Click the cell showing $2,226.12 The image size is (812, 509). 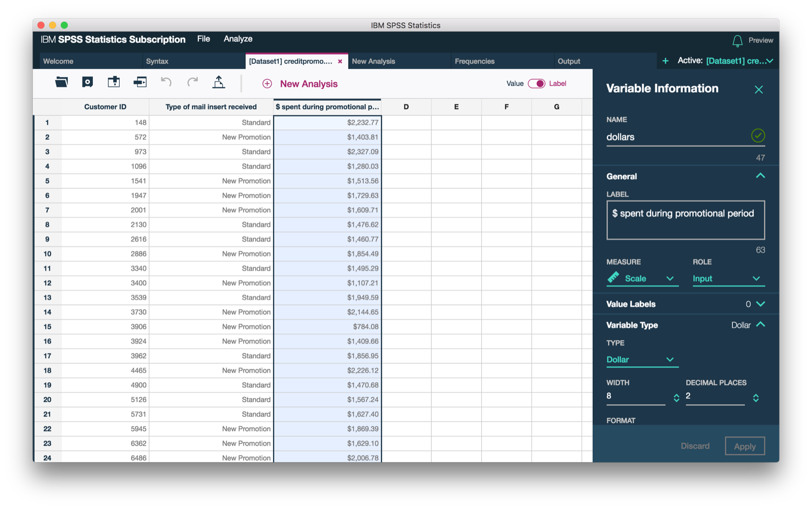tap(327, 370)
